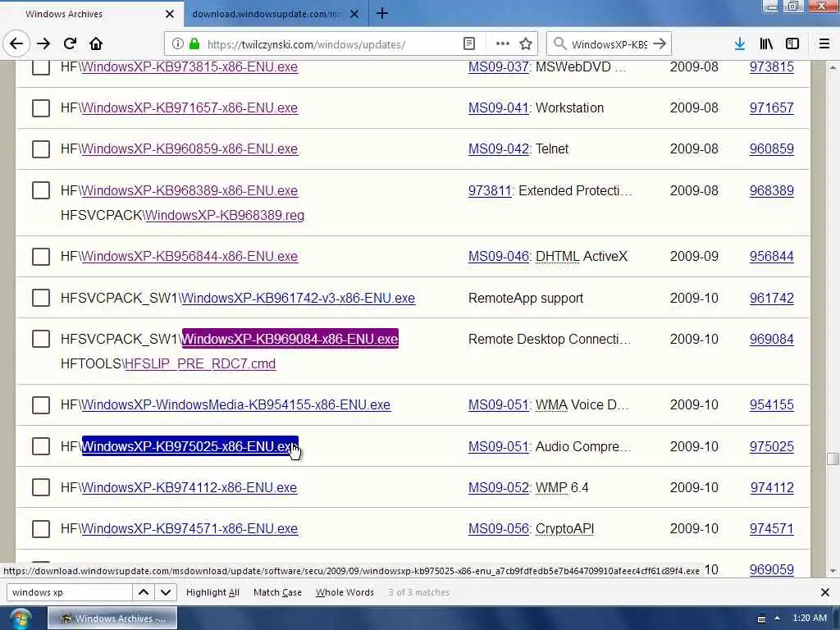
Task: Close the download.windowsupdate.com tab
Action: pos(354,14)
